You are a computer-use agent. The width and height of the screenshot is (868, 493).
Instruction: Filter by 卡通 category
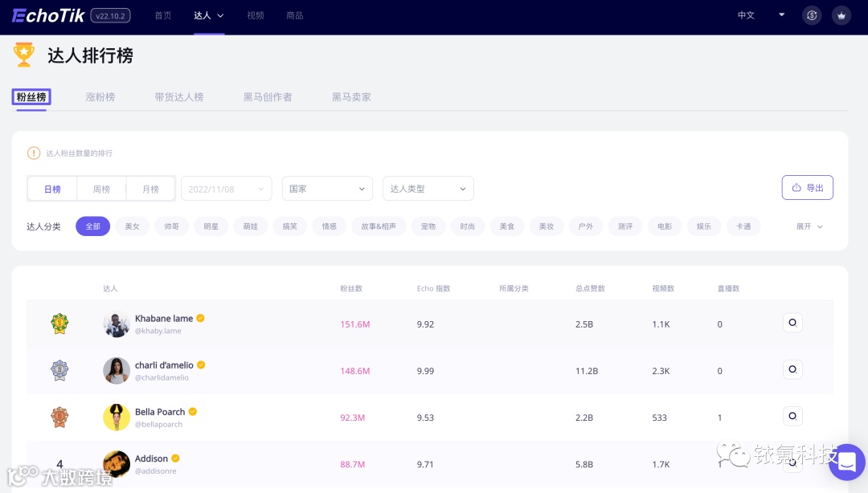pyautogui.click(x=743, y=226)
